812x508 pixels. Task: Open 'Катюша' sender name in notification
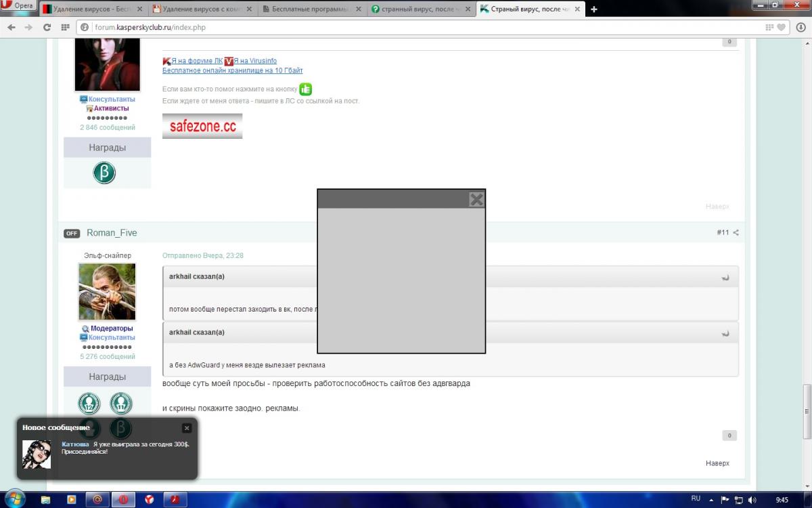[75, 444]
